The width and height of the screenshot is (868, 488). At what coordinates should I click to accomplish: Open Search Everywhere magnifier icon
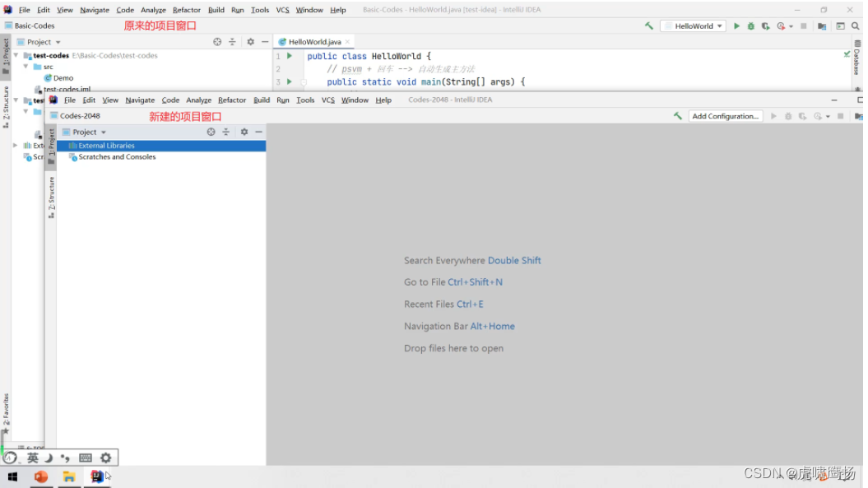856,26
